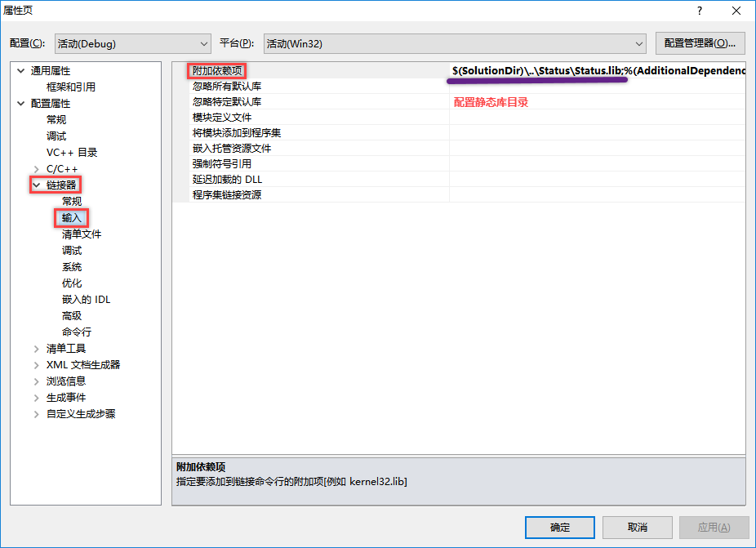Select the 输入 item under 链接器

72,218
